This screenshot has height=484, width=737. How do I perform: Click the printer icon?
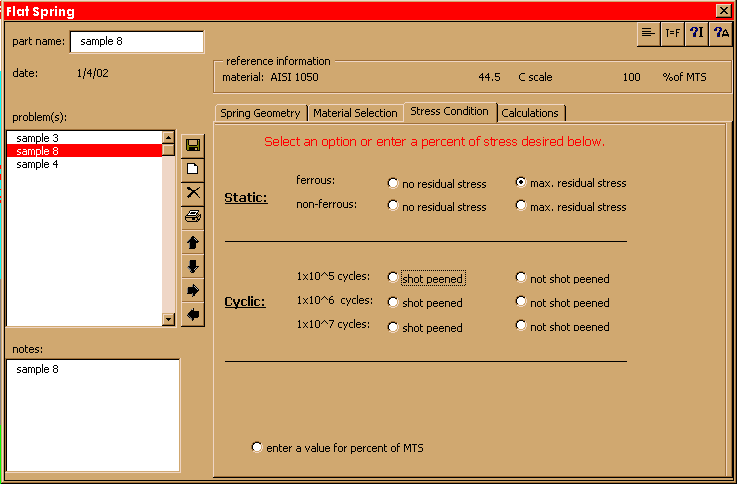point(193,217)
